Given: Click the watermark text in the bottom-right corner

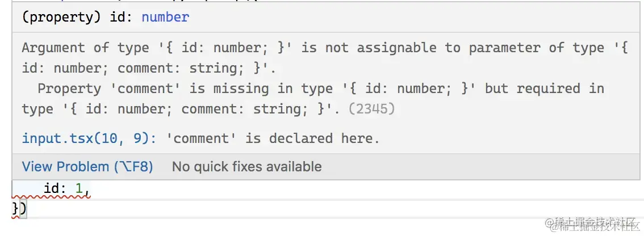Looking at the screenshot, I should pos(591,225).
